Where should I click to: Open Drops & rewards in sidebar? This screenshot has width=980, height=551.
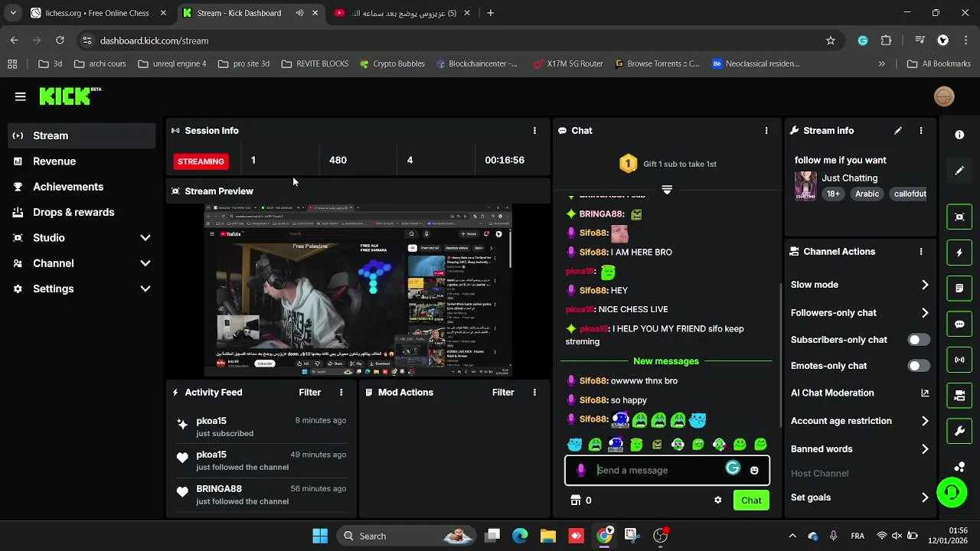coord(81,213)
